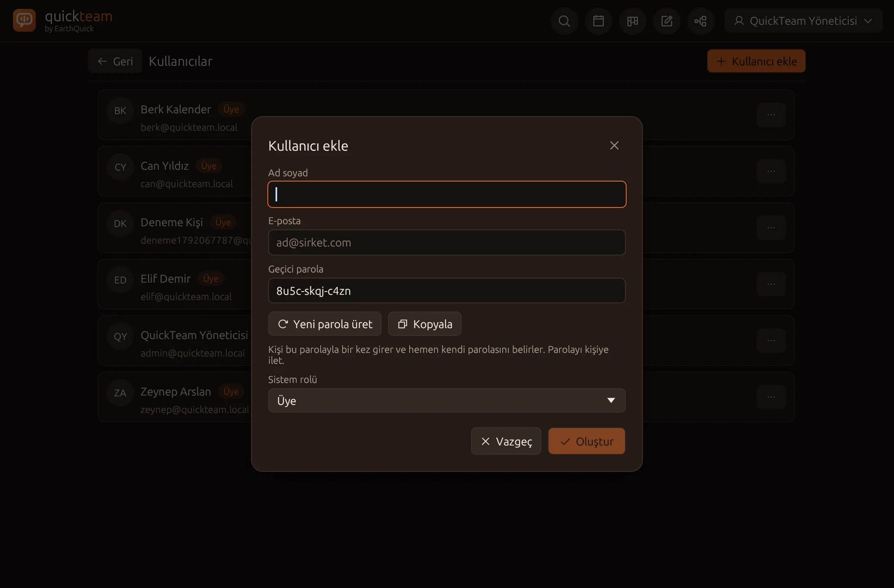Select the email elif@quickteam.local
Screen dimensions: 894x588
tap(186, 297)
